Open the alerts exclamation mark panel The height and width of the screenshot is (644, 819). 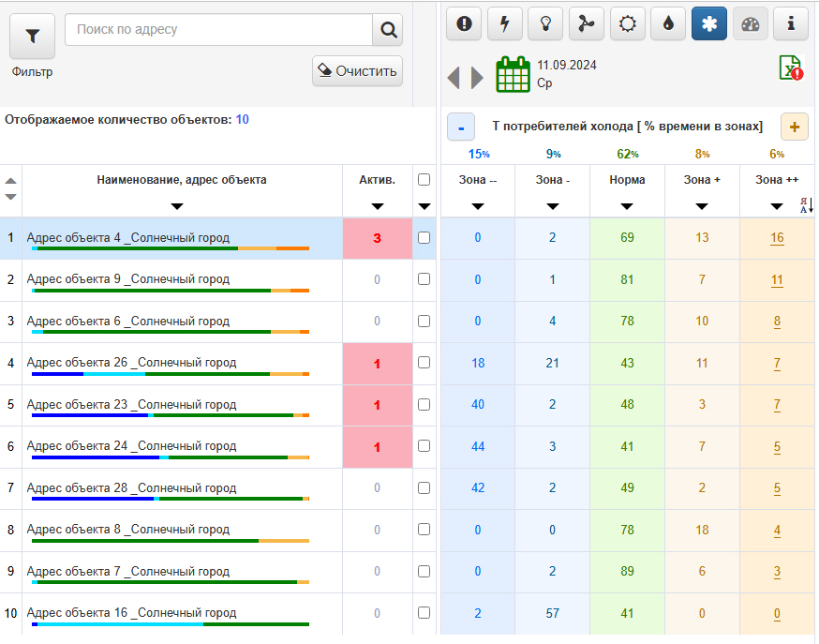[464, 24]
